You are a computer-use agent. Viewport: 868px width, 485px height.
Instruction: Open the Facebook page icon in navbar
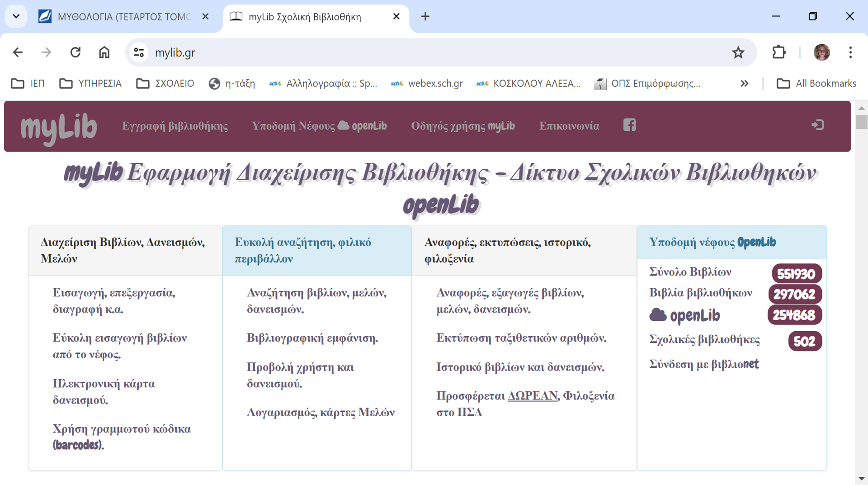(x=629, y=125)
